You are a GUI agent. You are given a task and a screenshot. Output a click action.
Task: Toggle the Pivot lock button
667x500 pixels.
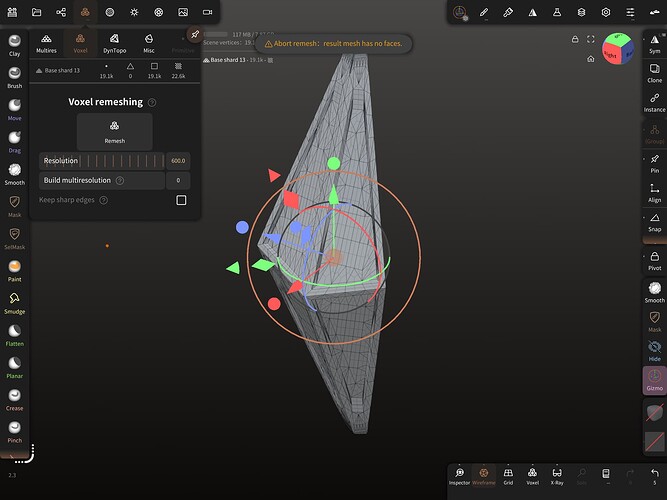point(655,261)
